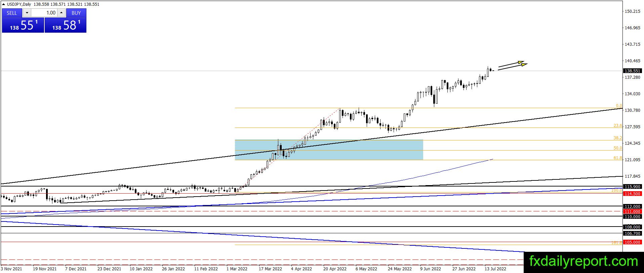Click the 13 Jul 2022 date marker
The height and width of the screenshot is (273, 644).
click(x=495, y=269)
